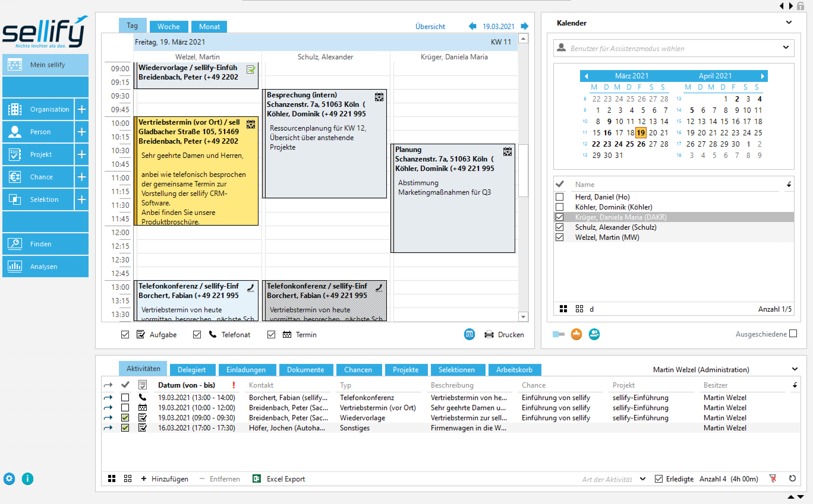Select March 24 in the mini calendar
Viewport: 813px width, 504px height.
tap(618, 144)
